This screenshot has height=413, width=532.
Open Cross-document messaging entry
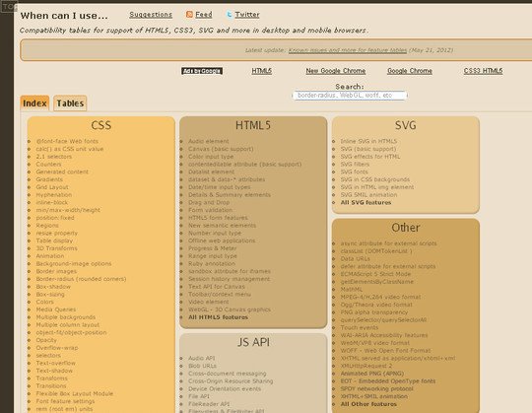(228, 374)
